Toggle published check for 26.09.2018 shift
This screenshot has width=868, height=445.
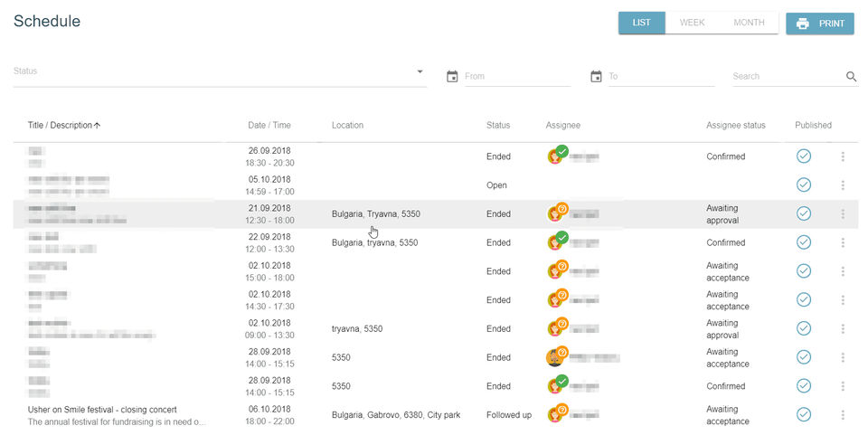tap(804, 156)
